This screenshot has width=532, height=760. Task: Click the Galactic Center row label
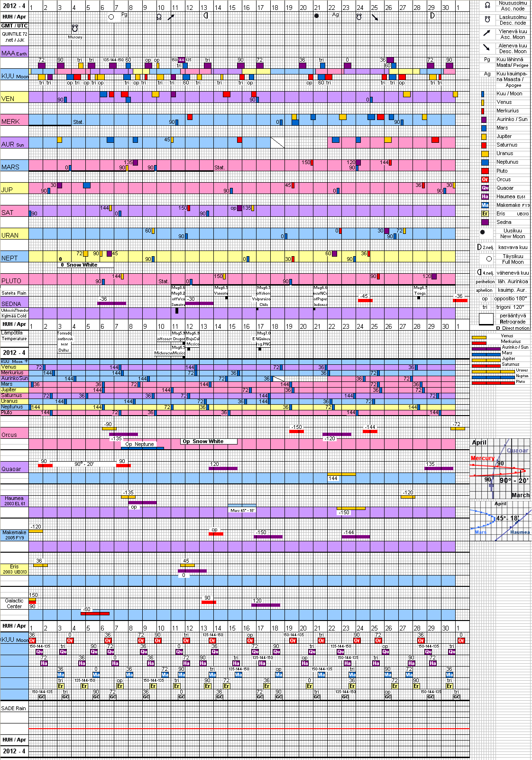14,603
